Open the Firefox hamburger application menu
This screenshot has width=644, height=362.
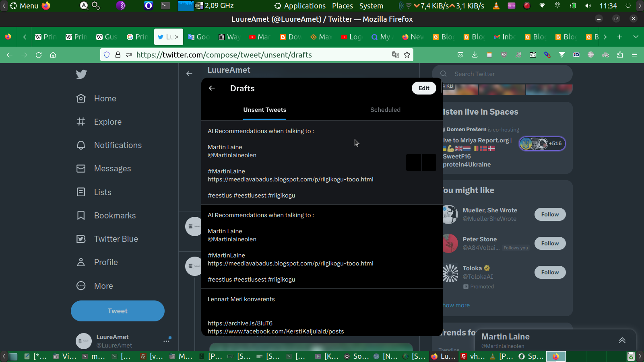[634, 55]
